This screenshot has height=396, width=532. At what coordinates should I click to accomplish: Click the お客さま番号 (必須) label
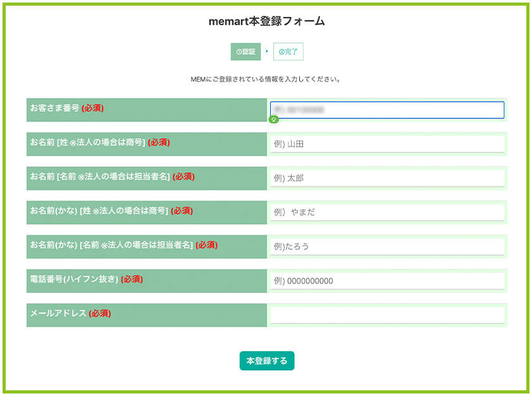66,108
